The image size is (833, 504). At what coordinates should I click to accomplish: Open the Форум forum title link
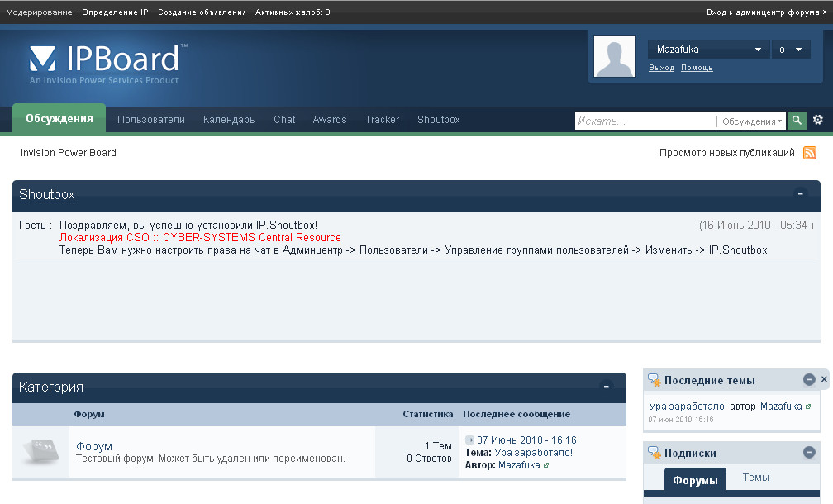coord(94,446)
